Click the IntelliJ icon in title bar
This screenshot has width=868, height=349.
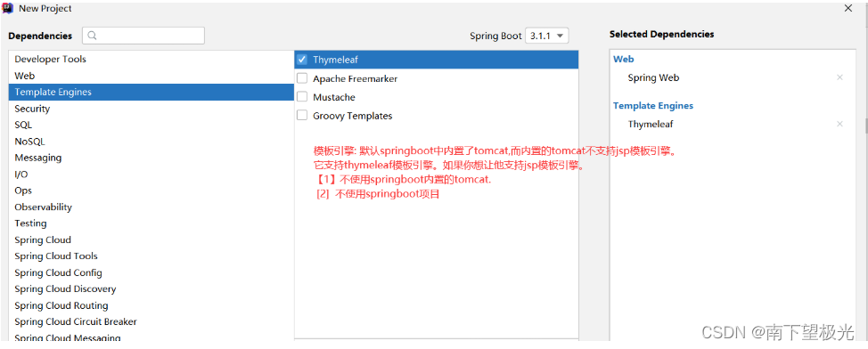click(8, 8)
